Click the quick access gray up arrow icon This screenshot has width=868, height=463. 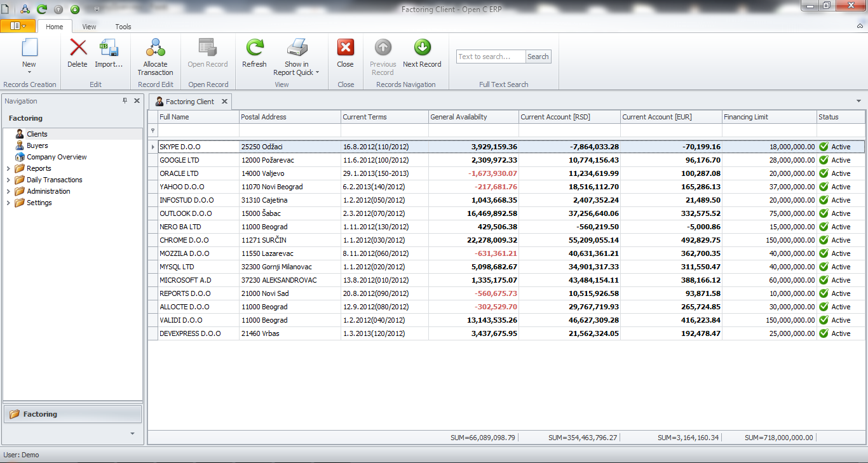[x=58, y=9]
